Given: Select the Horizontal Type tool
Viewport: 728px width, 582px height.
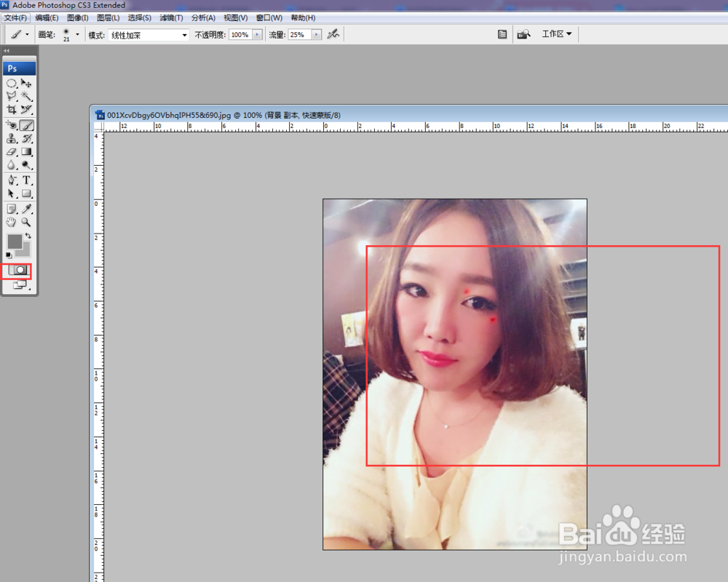Looking at the screenshot, I should 26,180.
